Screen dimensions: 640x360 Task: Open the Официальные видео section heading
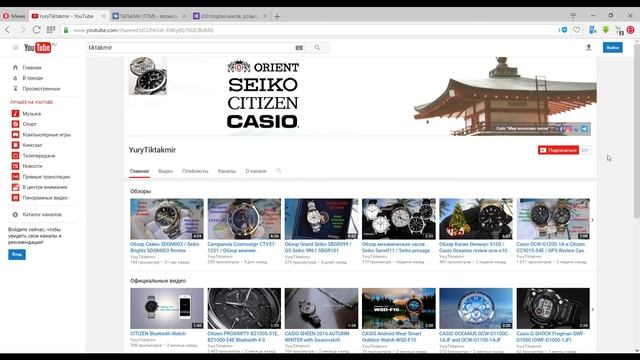click(158, 281)
